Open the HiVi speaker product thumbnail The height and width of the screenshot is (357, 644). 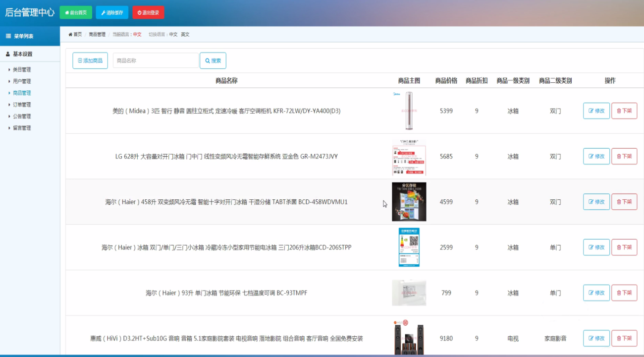coord(409,337)
